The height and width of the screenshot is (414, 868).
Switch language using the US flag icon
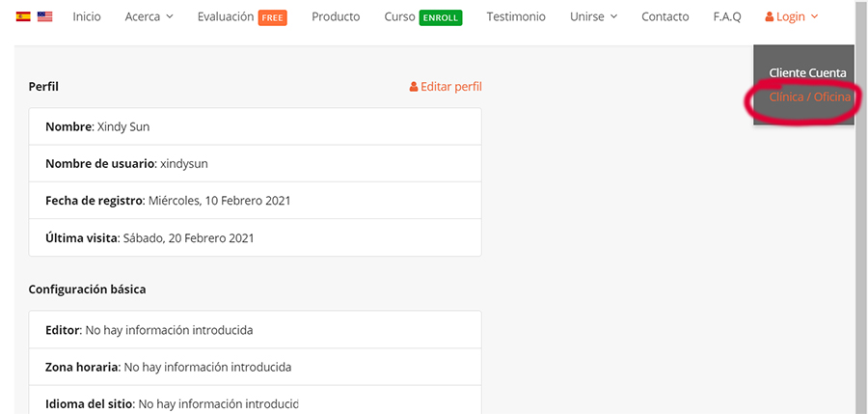point(44,16)
